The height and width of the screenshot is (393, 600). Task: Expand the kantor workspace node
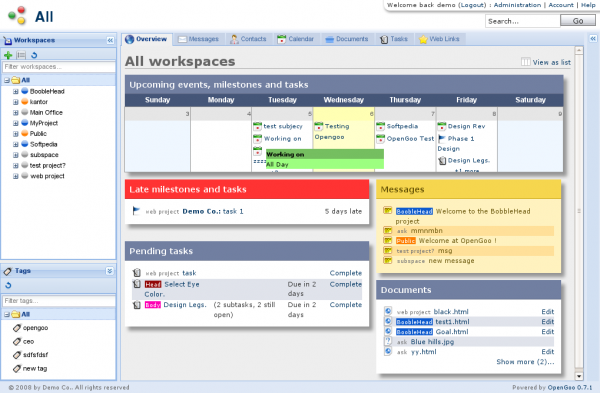pyautogui.click(x=15, y=102)
